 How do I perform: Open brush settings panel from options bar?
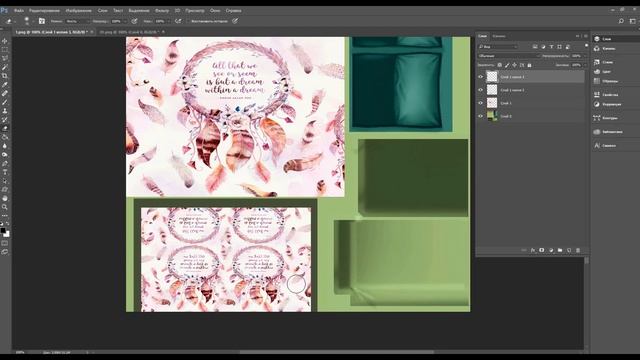(x=42, y=21)
